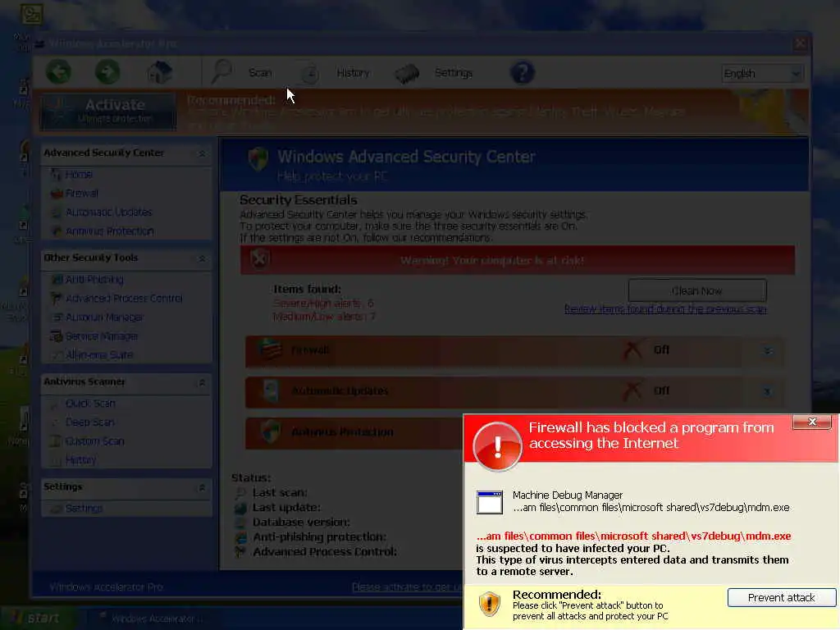Open All-in-one Suite in the sidebar
840x630 pixels.
click(99, 355)
